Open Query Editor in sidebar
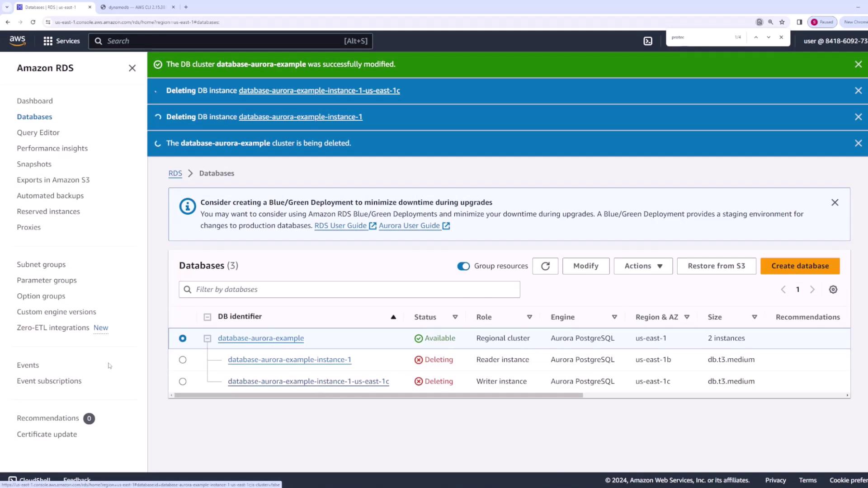Viewport: 868px width, 488px height. (x=38, y=133)
